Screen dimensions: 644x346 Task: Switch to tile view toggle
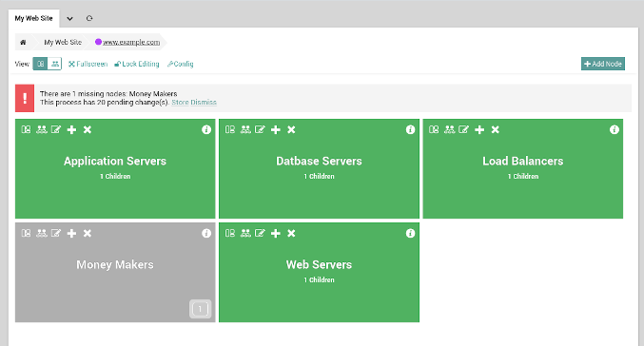(x=40, y=64)
